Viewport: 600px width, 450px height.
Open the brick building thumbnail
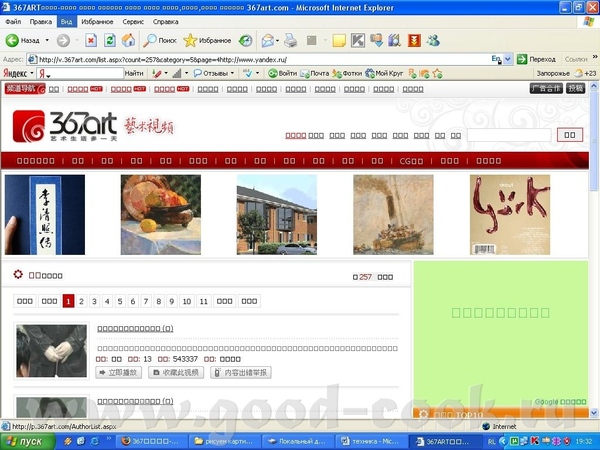277,215
